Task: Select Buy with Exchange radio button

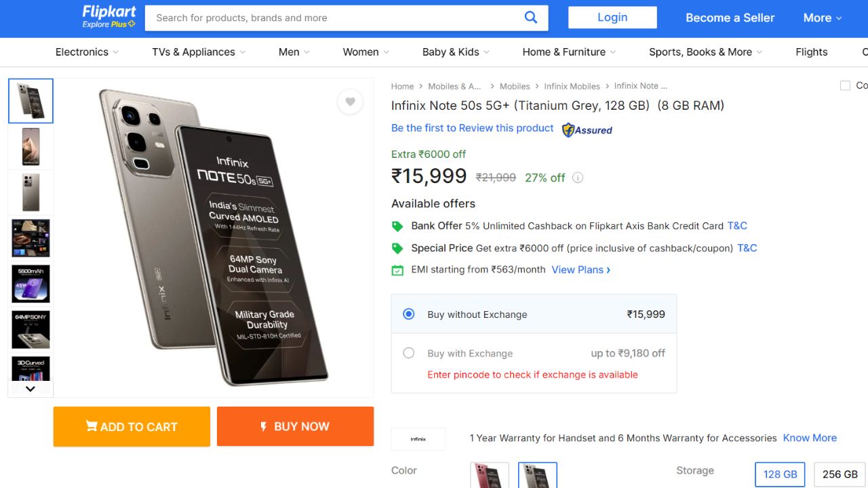Action: click(x=408, y=353)
